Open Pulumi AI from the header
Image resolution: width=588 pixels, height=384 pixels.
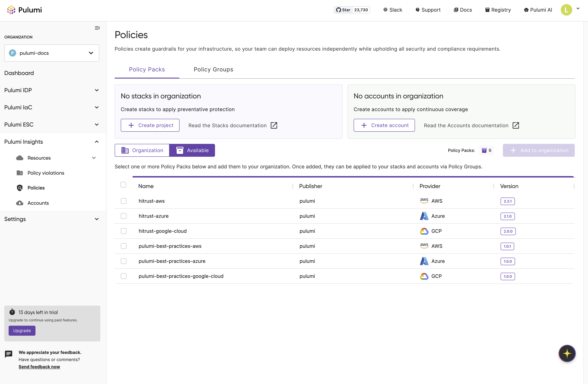click(x=538, y=10)
